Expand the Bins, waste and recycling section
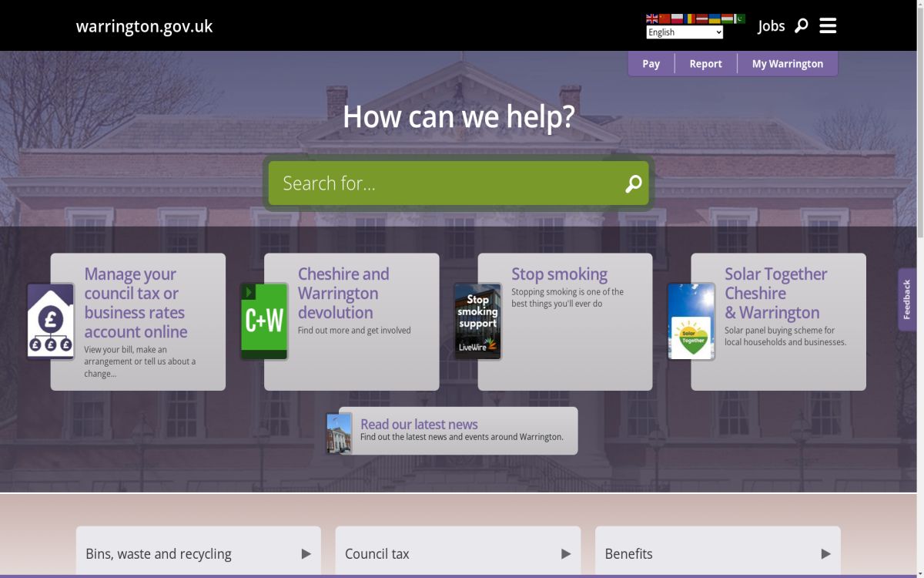 [307, 553]
